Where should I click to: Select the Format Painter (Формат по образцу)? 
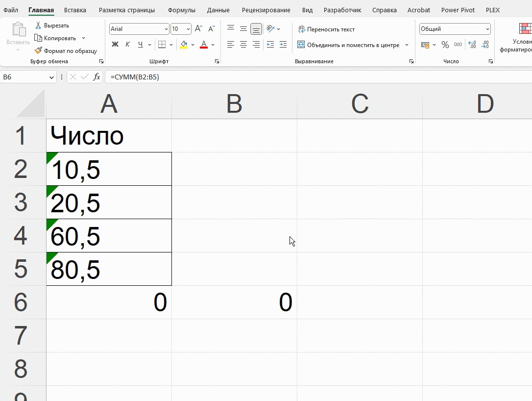(66, 51)
